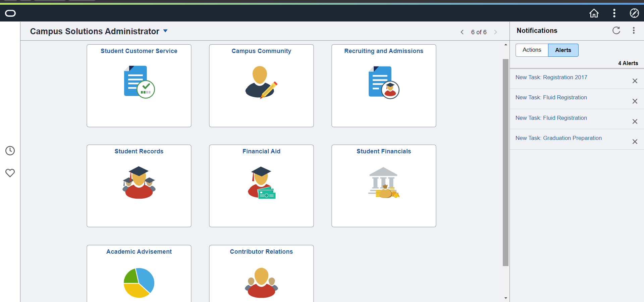644x302 pixels.
Task: Dismiss the Registration 2017 alert
Action: 635,81
